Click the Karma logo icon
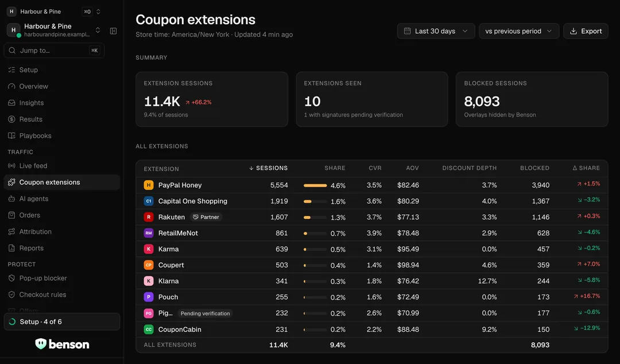Screen dimensions: 620x364 tap(149, 249)
